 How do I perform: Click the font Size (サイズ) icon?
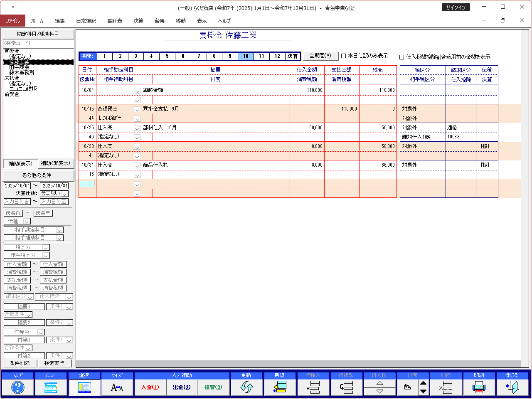point(117,387)
